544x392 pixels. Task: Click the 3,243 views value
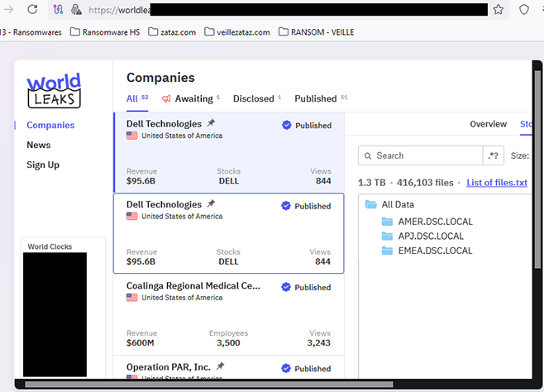tap(319, 342)
